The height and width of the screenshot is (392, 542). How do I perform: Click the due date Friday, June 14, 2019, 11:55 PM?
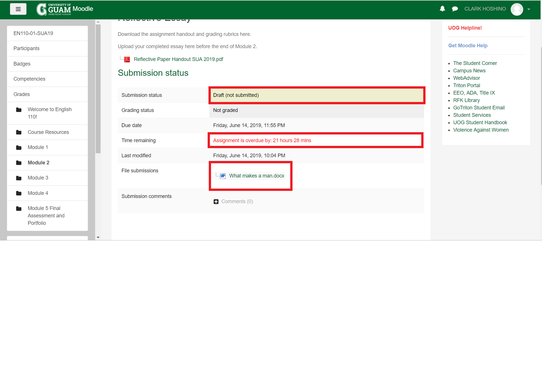click(249, 125)
